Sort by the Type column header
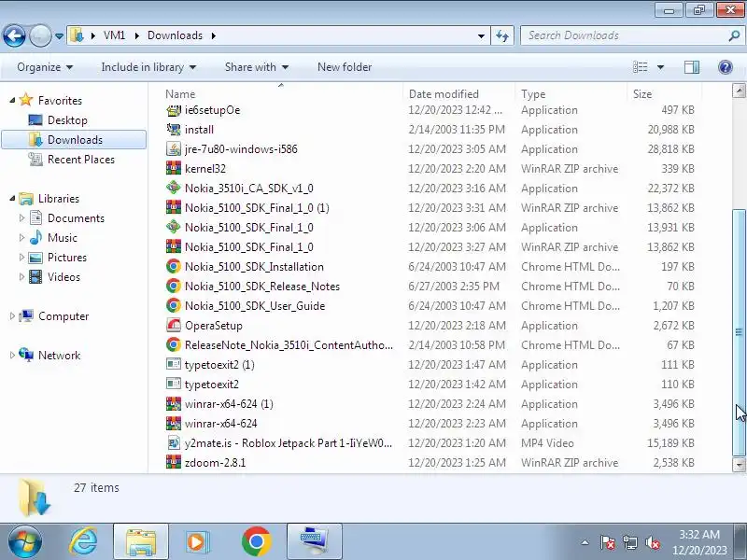 tap(571, 94)
